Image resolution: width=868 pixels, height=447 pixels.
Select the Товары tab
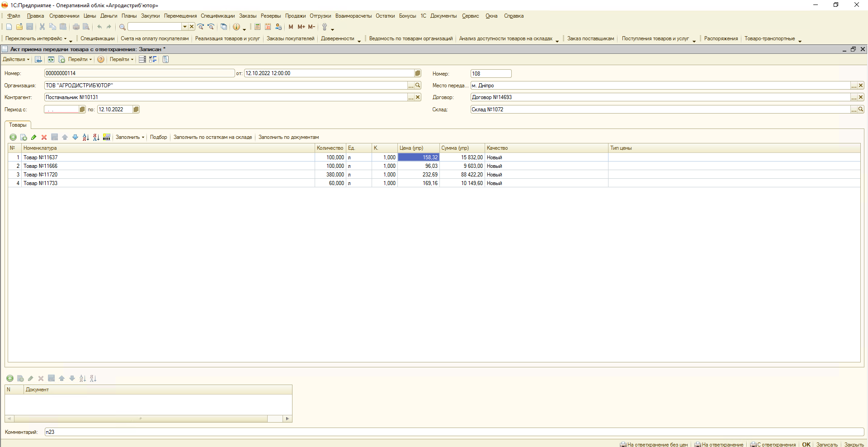(18, 125)
